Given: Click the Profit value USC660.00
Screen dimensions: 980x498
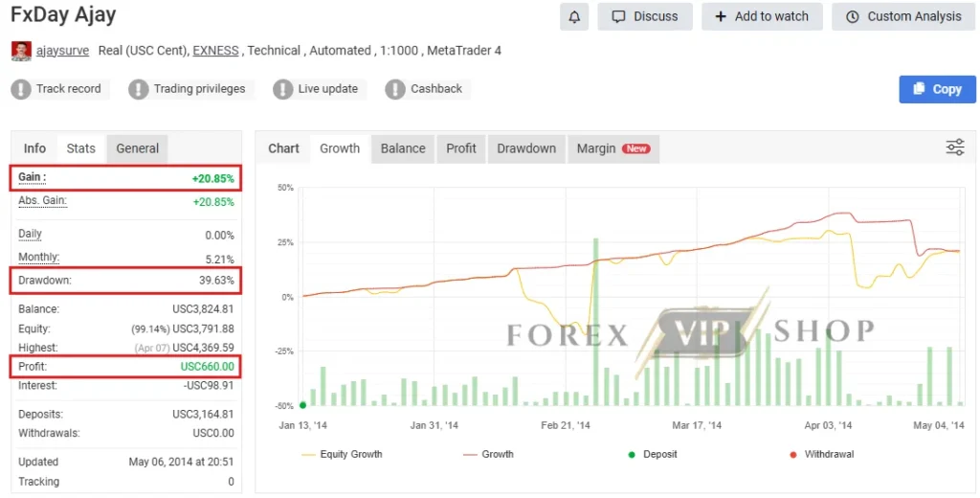Looking at the screenshot, I should 208,367.
